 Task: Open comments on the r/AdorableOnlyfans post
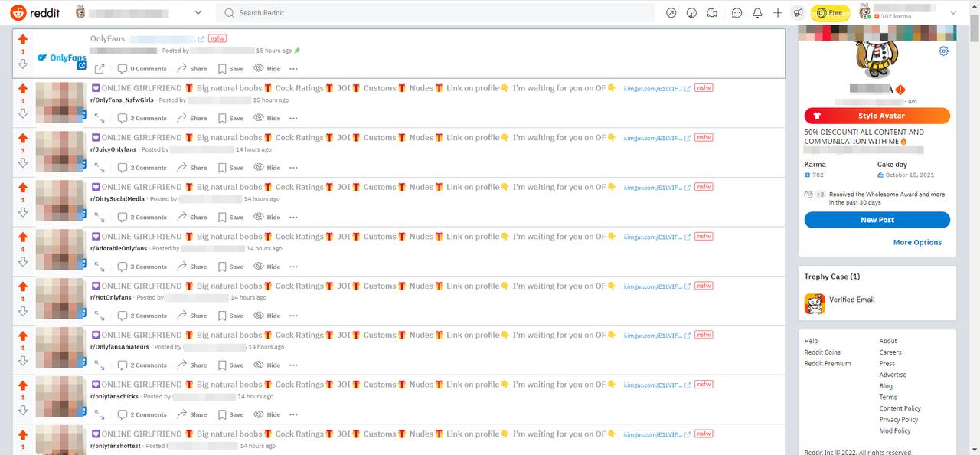142,267
